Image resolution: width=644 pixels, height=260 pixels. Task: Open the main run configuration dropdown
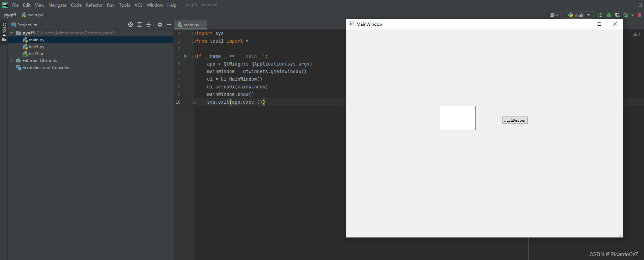(x=579, y=15)
